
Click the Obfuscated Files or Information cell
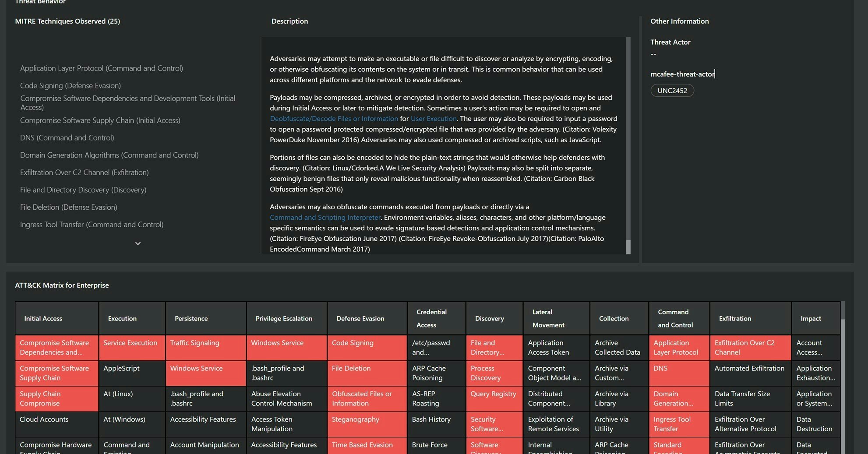pos(367,398)
